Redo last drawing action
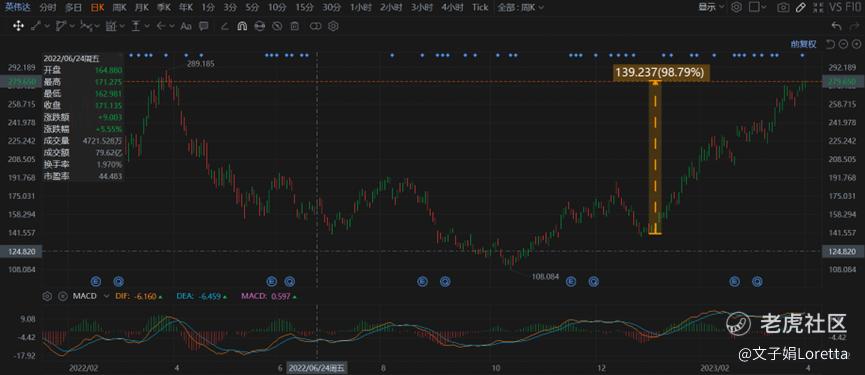 click(854, 26)
